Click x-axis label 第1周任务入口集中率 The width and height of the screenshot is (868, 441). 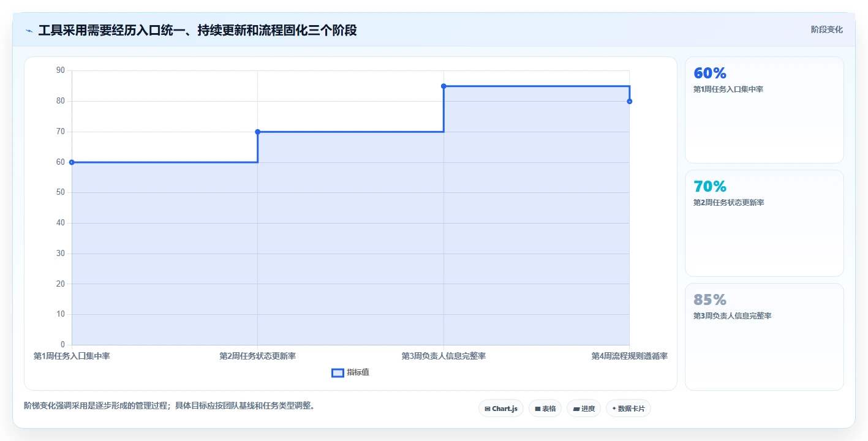(72, 356)
